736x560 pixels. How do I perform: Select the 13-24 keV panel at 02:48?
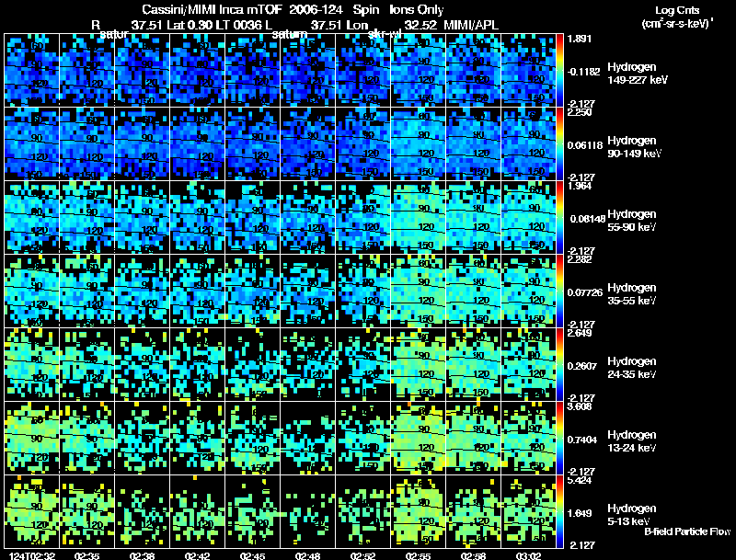[x=308, y=438]
